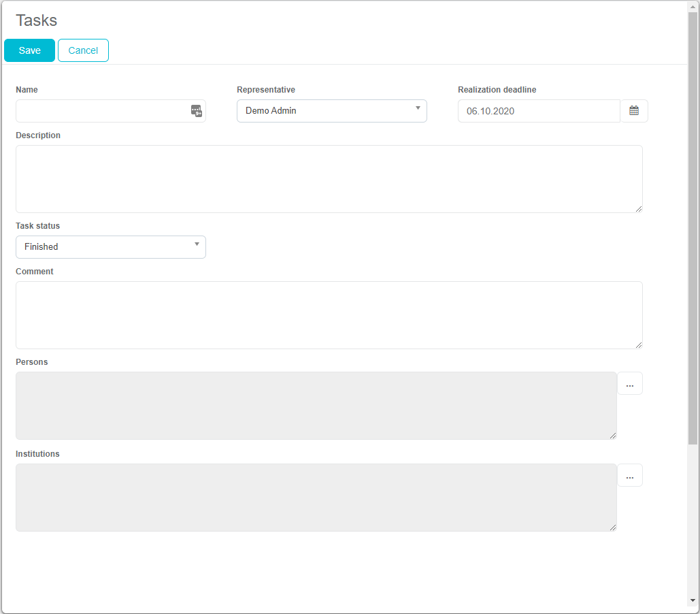Image resolution: width=700 pixels, height=614 pixels.
Task: Cancel the task form
Action: click(x=83, y=50)
